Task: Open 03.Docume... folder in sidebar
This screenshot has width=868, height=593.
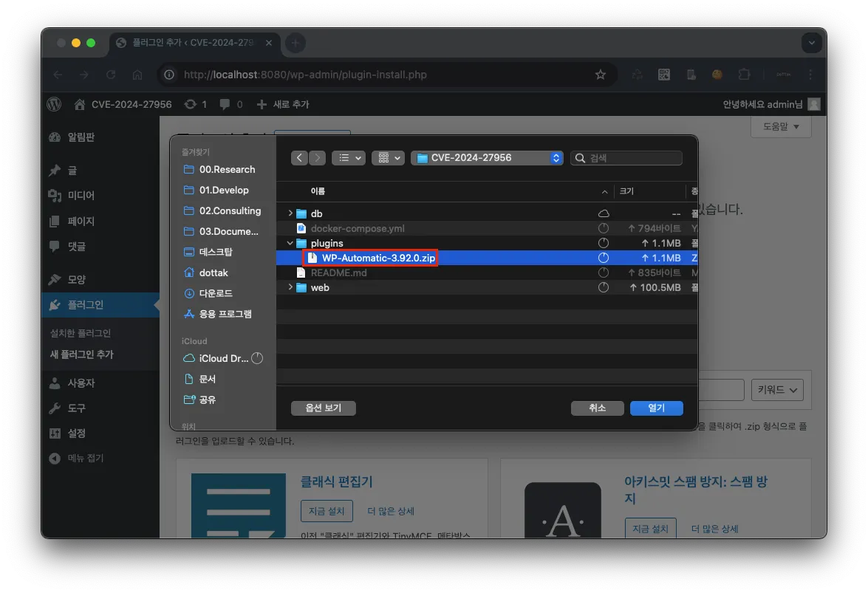Action: pyautogui.click(x=222, y=231)
